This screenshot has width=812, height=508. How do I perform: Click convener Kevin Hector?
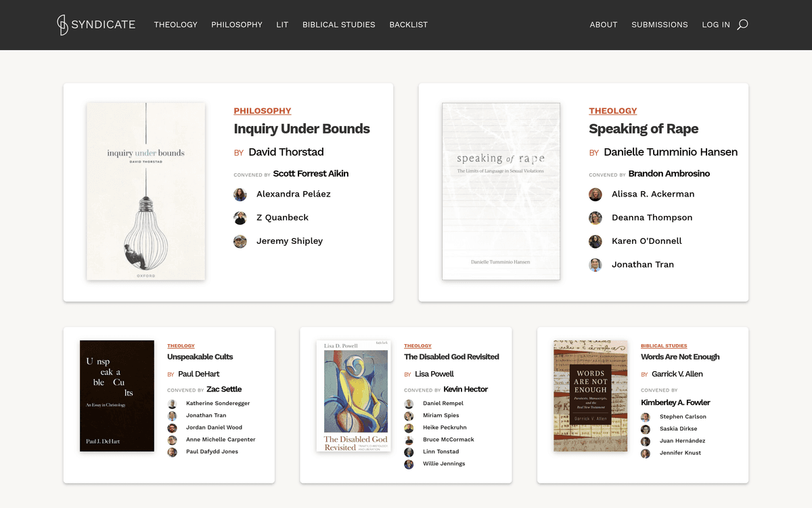click(x=466, y=389)
